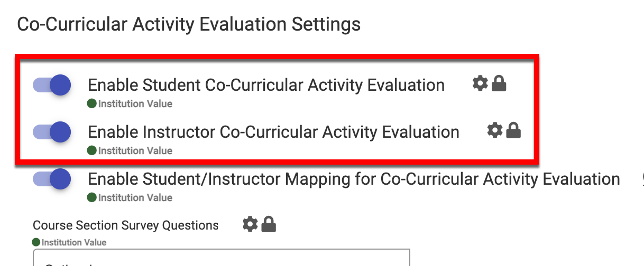Viewport: 644px width, 266px height.
Task: Click Co-Curricular Activity Evaluation Settings heading
Action: pos(189,25)
